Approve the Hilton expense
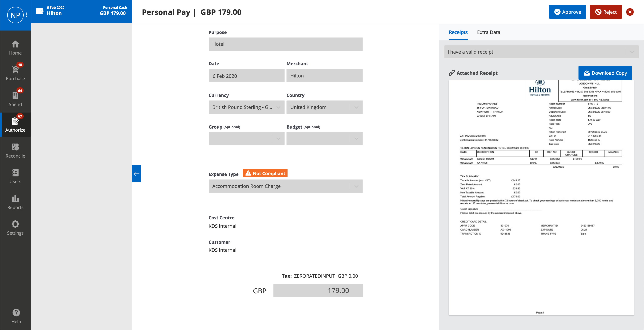Screen dimensions: 644x330 (567, 12)
